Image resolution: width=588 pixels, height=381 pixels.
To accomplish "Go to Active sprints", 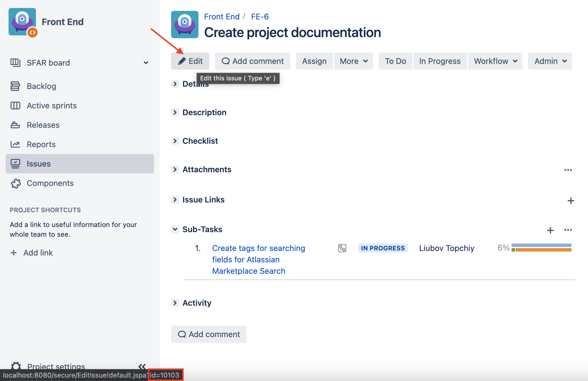I will coord(52,106).
